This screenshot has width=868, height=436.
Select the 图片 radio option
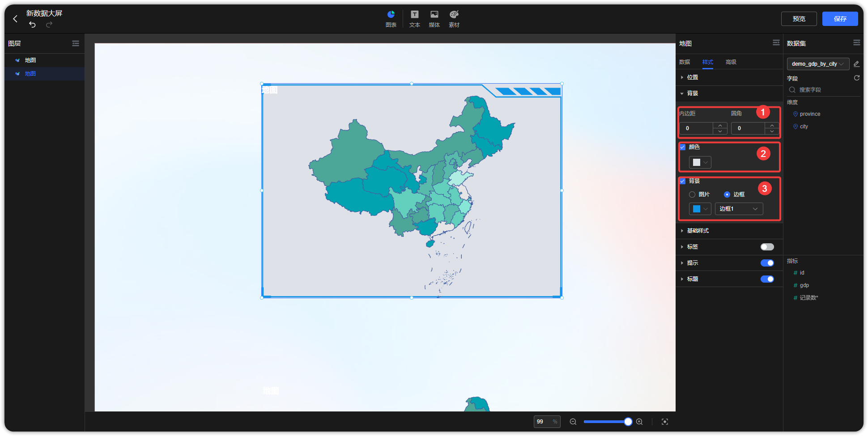pos(692,195)
